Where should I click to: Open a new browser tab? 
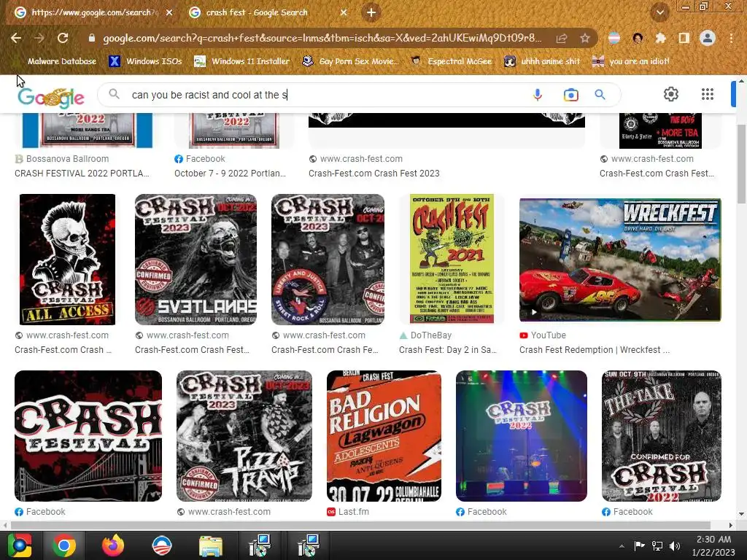coord(371,12)
